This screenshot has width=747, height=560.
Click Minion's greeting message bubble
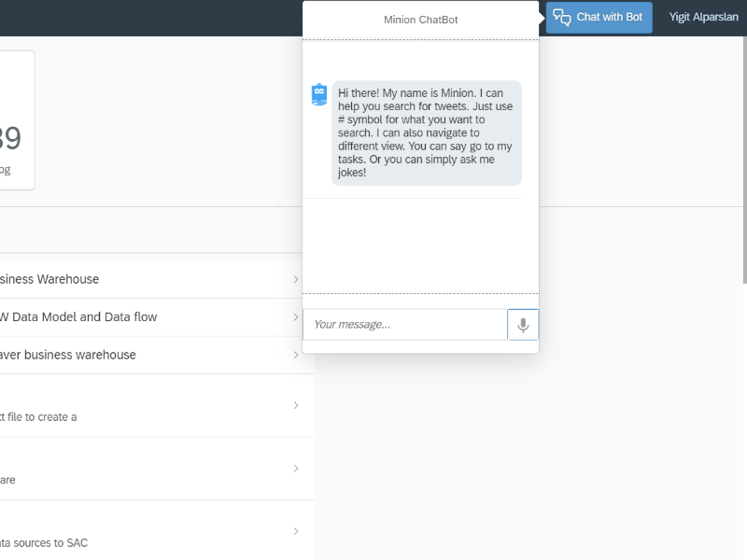click(426, 133)
